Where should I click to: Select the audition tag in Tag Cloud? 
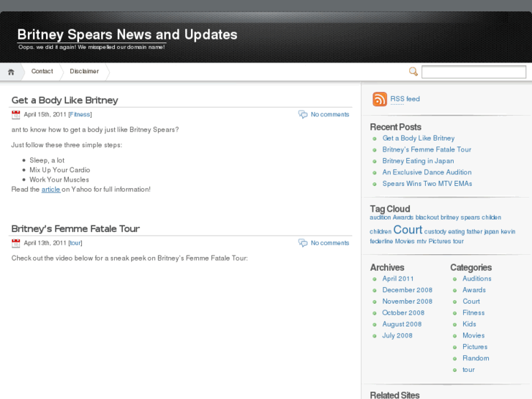(380, 217)
